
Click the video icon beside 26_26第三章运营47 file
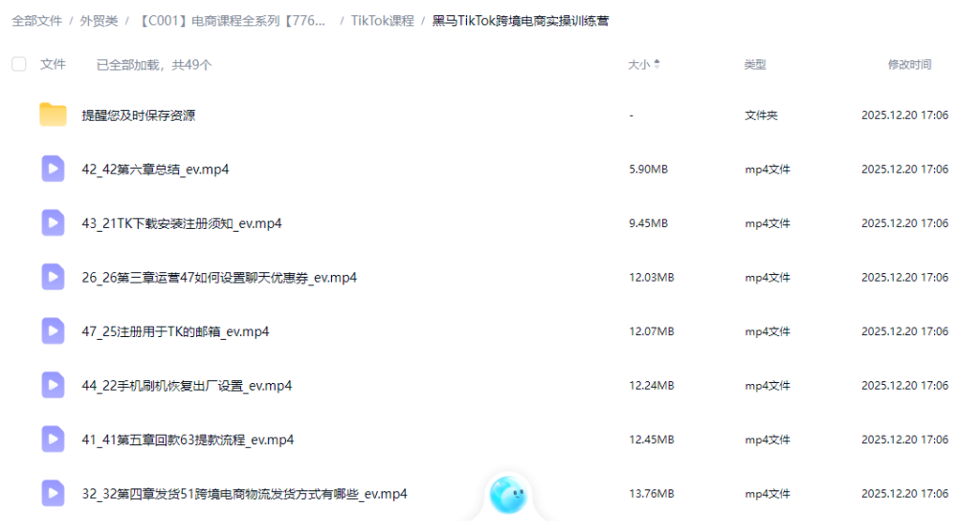pyautogui.click(x=53, y=277)
